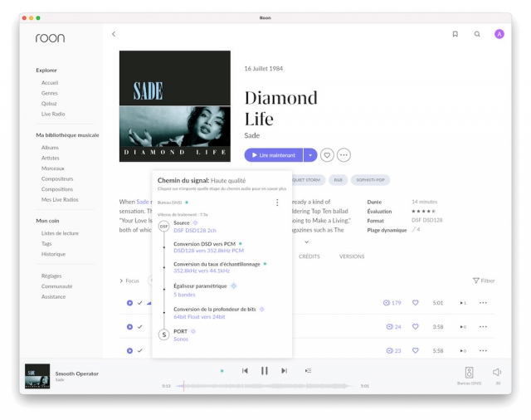Open the Sade artist link under title
This screenshot has width=531, height=420.
tap(252, 135)
